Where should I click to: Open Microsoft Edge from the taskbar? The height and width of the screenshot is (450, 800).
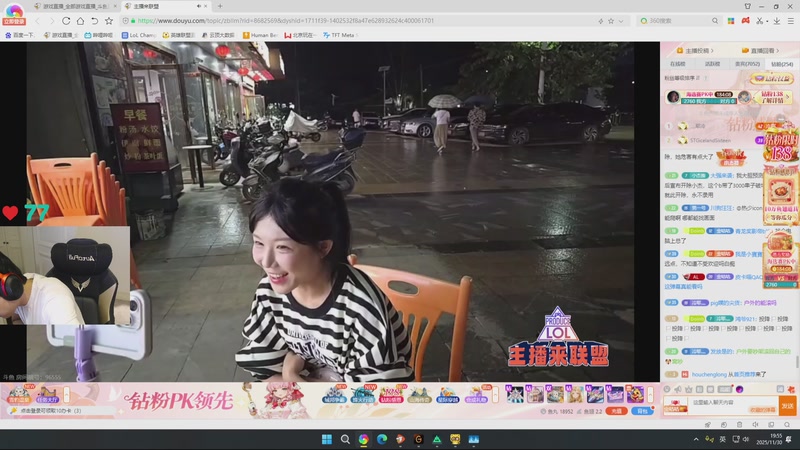click(x=382, y=439)
